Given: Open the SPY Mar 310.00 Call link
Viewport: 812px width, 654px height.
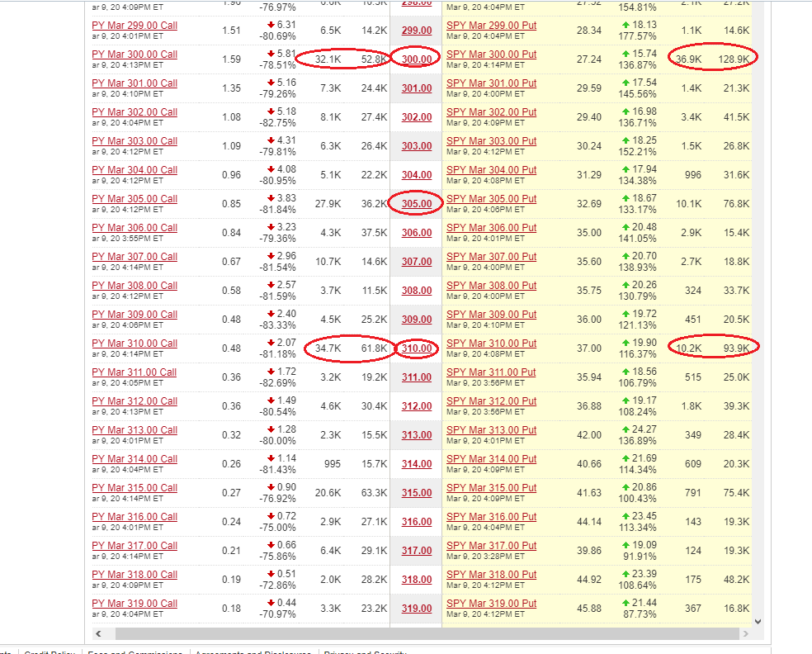Looking at the screenshot, I should [x=135, y=344].
